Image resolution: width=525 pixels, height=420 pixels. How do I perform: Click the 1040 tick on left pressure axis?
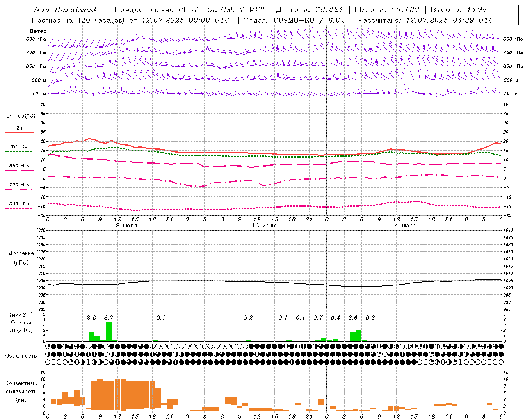[41, 230]
